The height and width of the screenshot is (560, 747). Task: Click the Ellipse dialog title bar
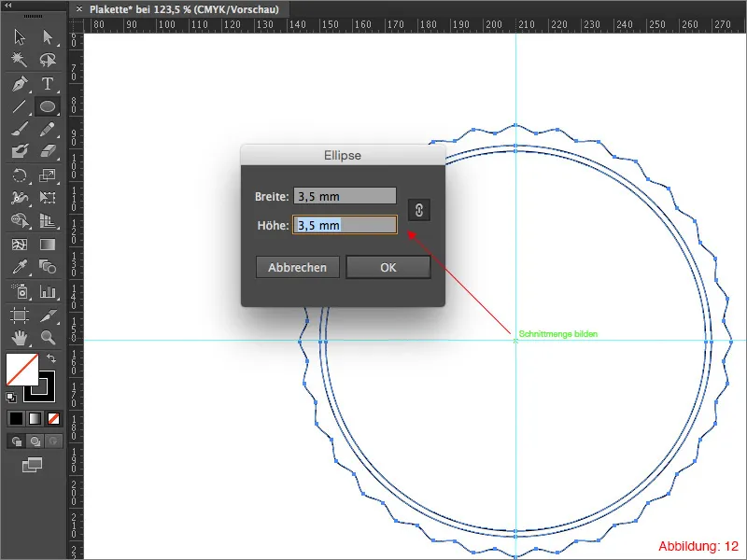coord(343,155)
